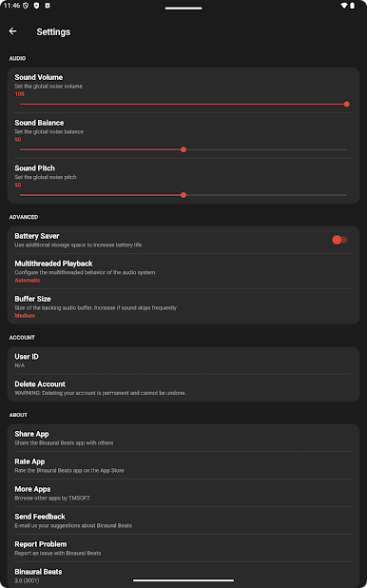Tap the shield status bar icon

coord(36,6)
